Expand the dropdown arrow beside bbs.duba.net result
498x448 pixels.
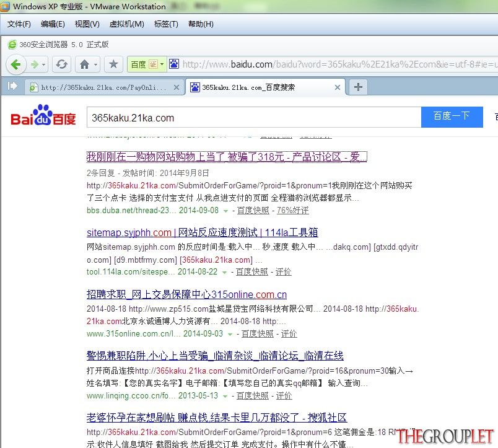[x=225, y=211]
